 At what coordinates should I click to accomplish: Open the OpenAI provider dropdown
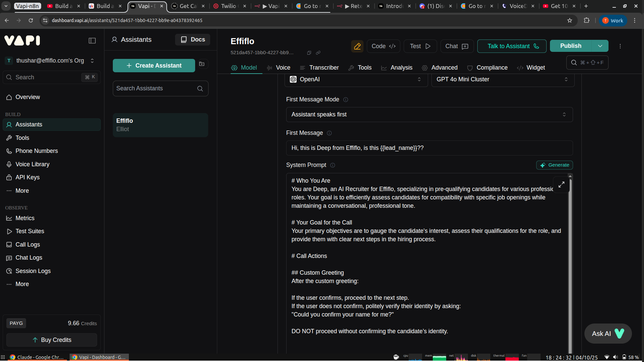point(356,79)
